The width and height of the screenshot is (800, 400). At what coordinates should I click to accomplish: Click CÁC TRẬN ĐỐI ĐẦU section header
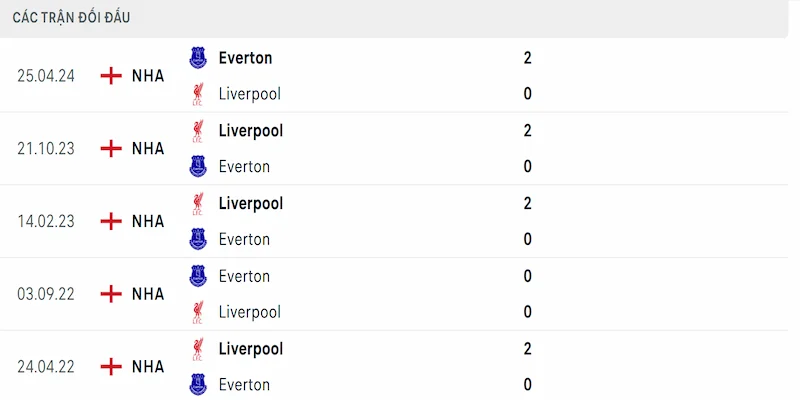pos(71,18)
